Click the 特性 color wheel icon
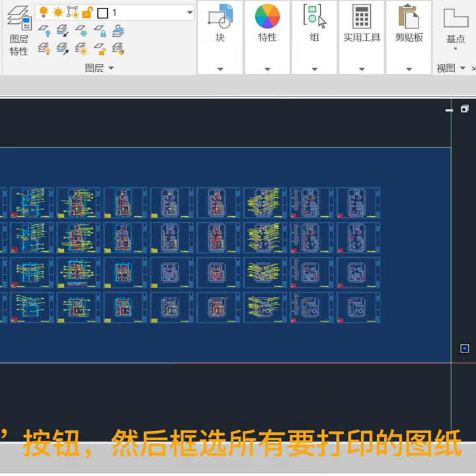The width and height of the screenshot is (476, 476). (267, 16)
